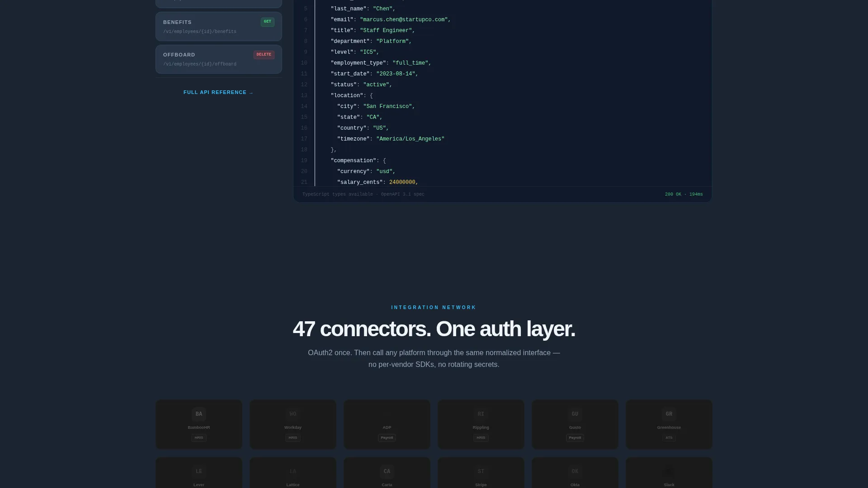Screen dimensions: 868x488
Task: Click the Stripe 'ST' logo icon
Action: tap(481, 471)
